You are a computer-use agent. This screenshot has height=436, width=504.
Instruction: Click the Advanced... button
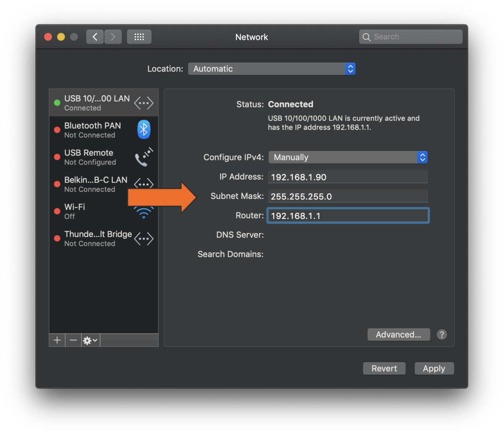pyautogui.click(x=398, y=334)
